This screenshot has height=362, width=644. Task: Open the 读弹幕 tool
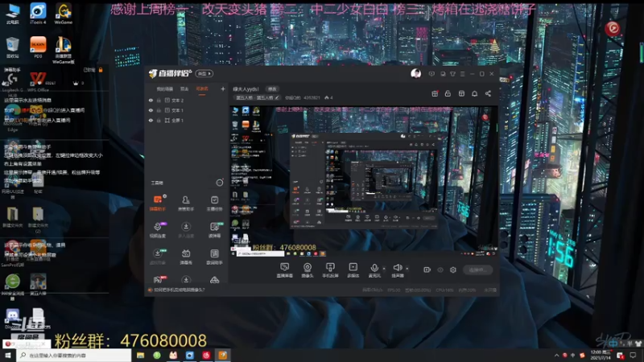[214, 230]
